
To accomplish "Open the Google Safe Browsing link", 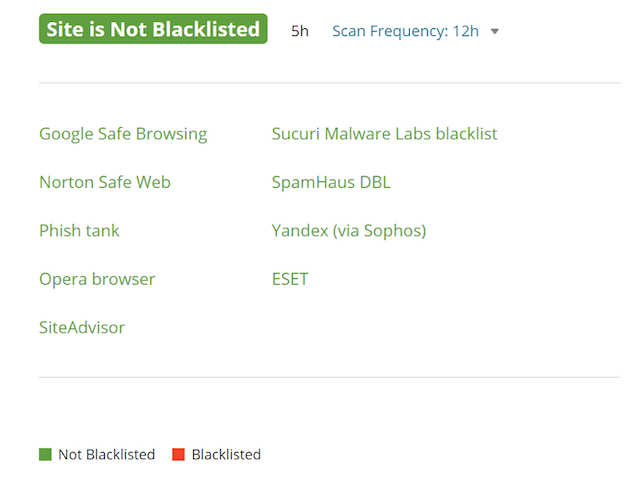I will coord(123,134).
